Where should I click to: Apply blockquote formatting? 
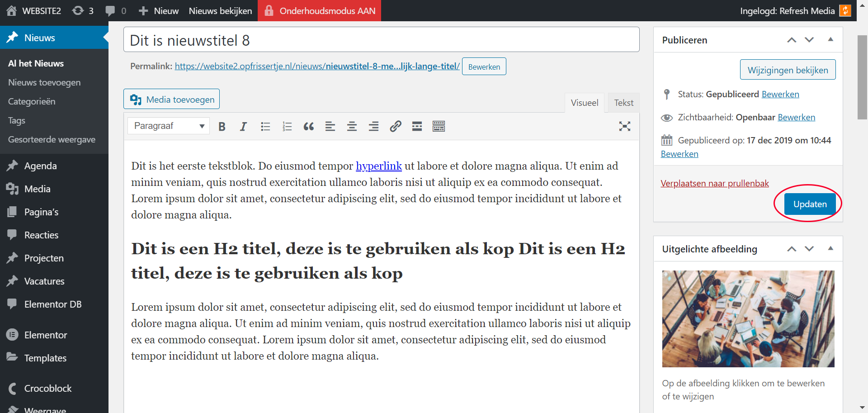click(309, 127)
